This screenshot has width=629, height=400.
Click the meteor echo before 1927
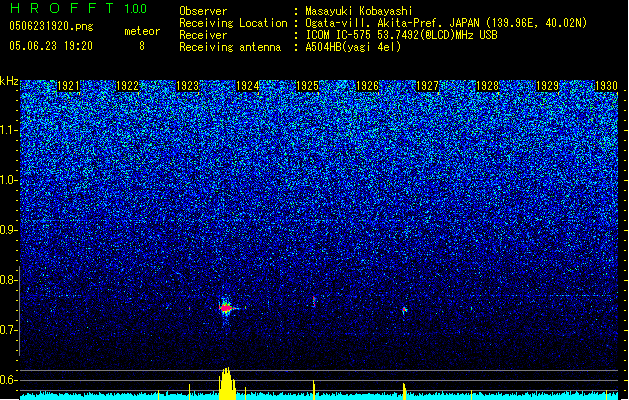coord(404,310)
